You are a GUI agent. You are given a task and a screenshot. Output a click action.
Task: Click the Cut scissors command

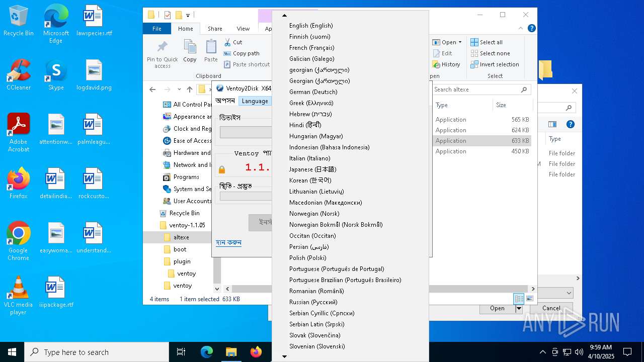pyautogui.click(x=233, y=42)
